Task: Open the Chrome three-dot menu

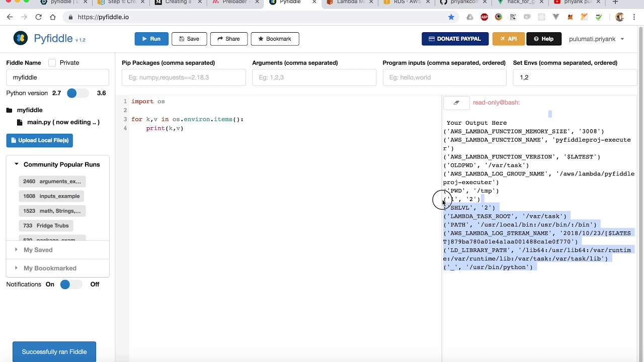Action: click(633, 17)
